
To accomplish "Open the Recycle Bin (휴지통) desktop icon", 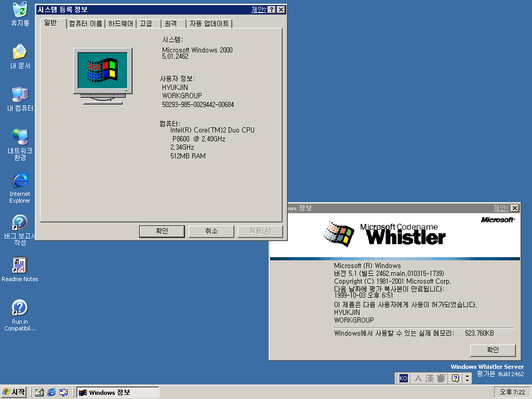I will tap(20, 14).
